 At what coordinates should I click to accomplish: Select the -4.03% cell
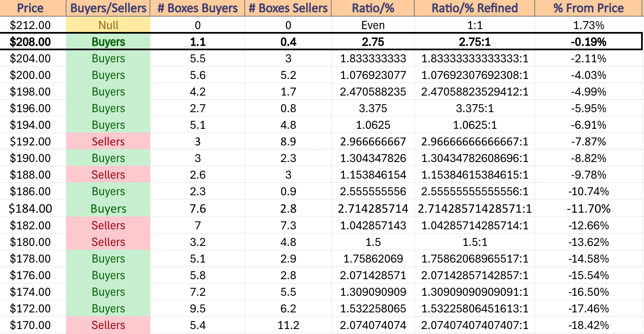click(589, 75)
